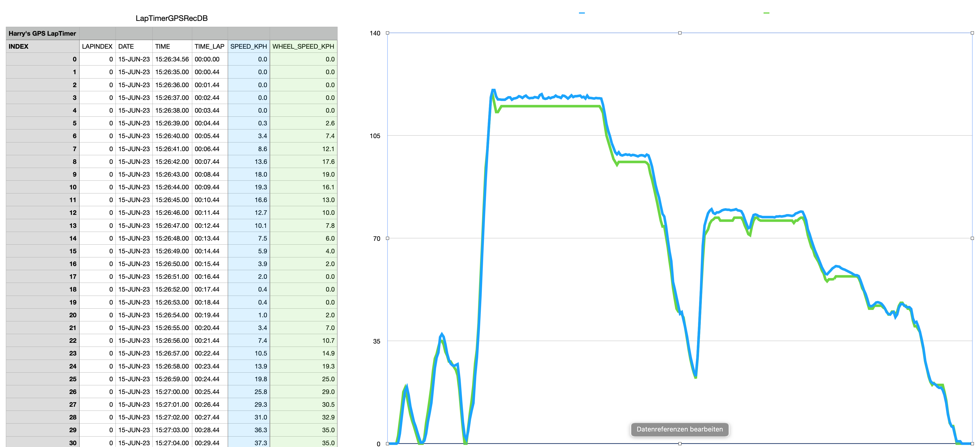Select the DATE column header
This screenshot has height=447, width=980.
[x=134, y=46]
